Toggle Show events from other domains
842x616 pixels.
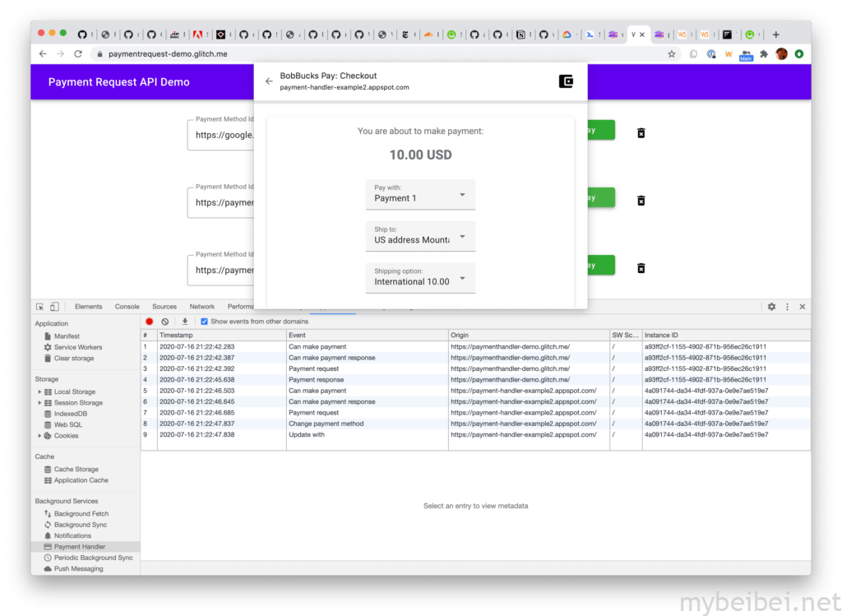[205, 322]
